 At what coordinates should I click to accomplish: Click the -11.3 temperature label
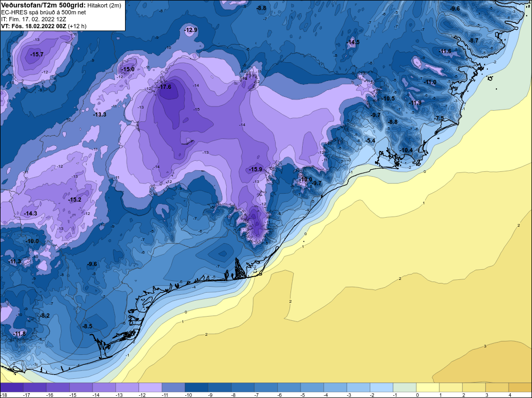15,261
